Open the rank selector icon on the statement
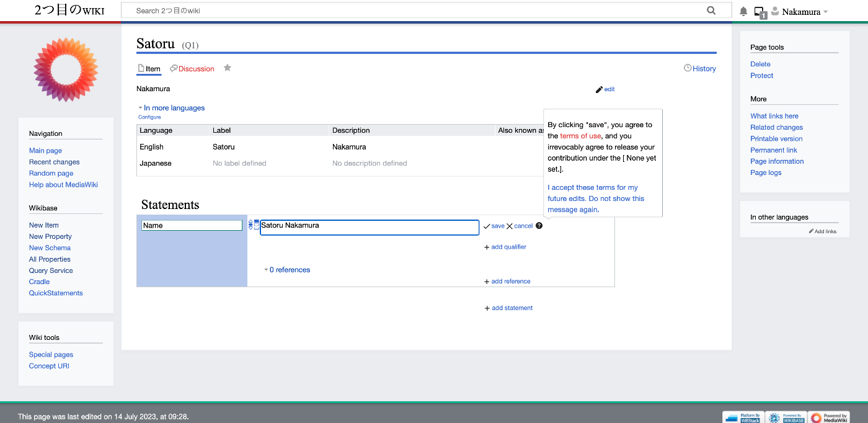Screen dimensions: 868x423 coord(250,225)
